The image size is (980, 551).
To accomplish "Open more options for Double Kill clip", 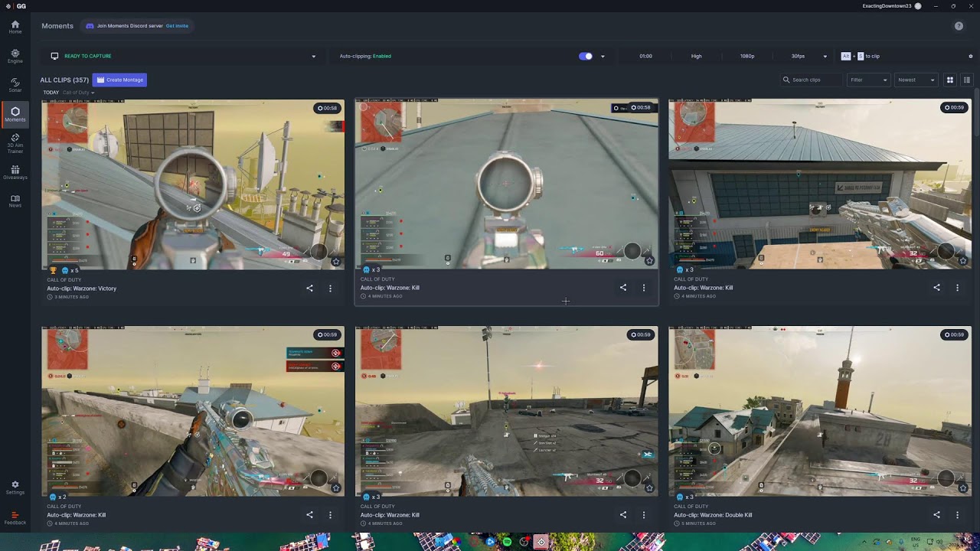I will [x=957, y=515].
